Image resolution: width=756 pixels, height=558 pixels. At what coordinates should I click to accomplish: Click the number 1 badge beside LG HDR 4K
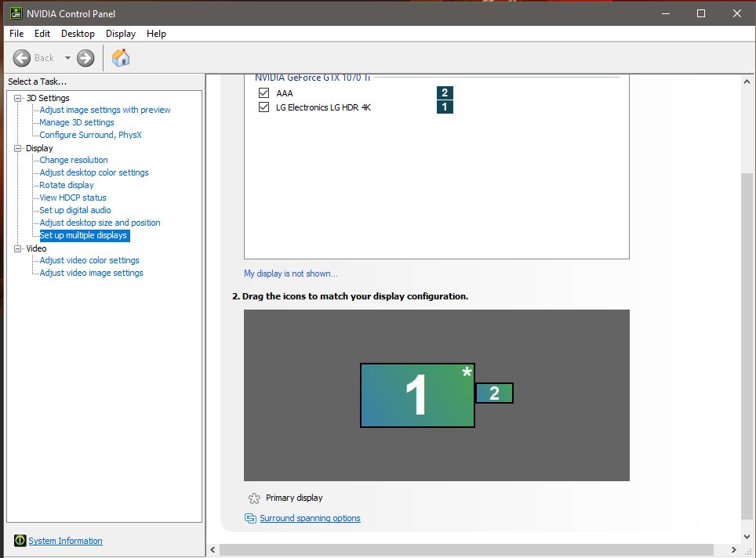445,107
